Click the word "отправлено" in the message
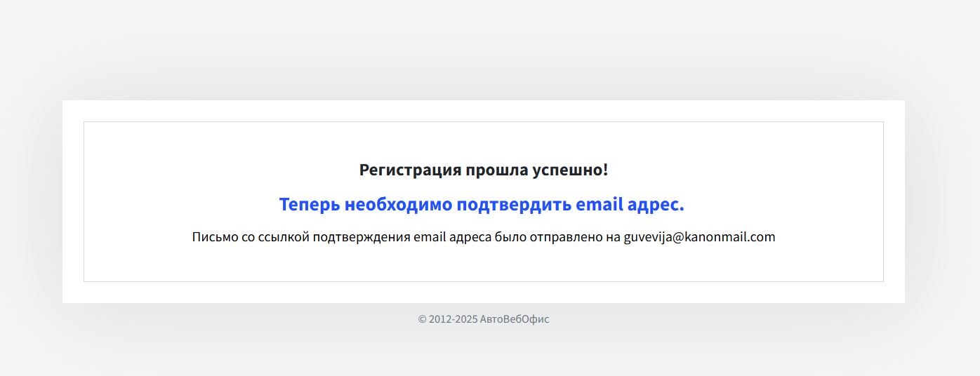Screen dimensions: 980x376 (x=565, y=237)
